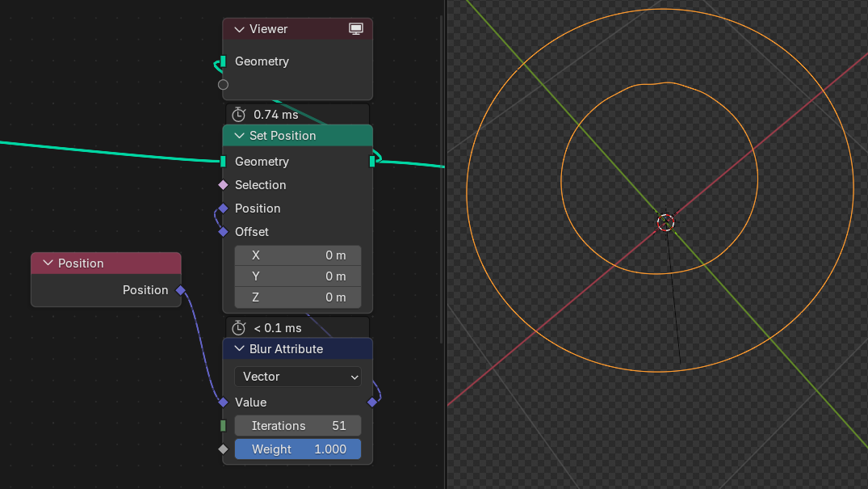Image resolution: width=868 pixels, height=489 pixels.
Task: Collapse the Viewer node with its chevron
Action: (x=239, y=29)
